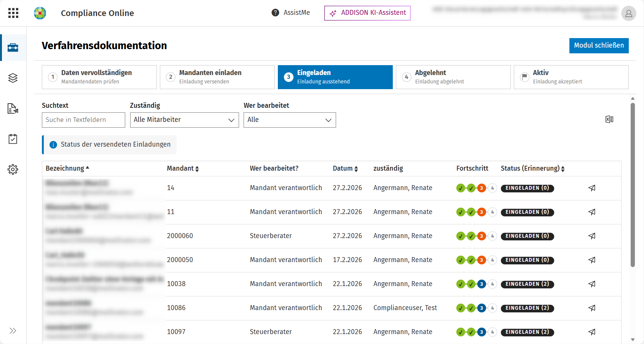Click EINGELADEN (2) badge for Mandant 10086
The width and height of the screenshot is (644, 344).
528,308
